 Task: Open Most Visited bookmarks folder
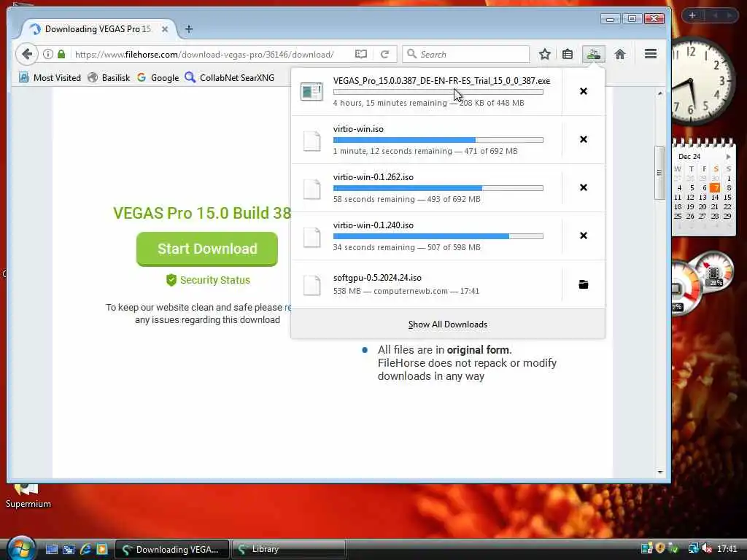pyautogui.click(x=50, y=77)
